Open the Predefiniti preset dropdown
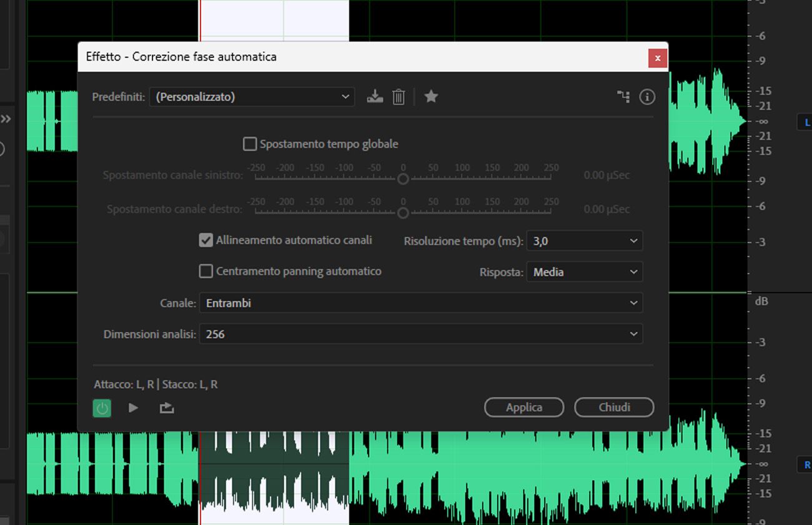The width and height of the screenshot is (812, 525). [x=252, y=97]
